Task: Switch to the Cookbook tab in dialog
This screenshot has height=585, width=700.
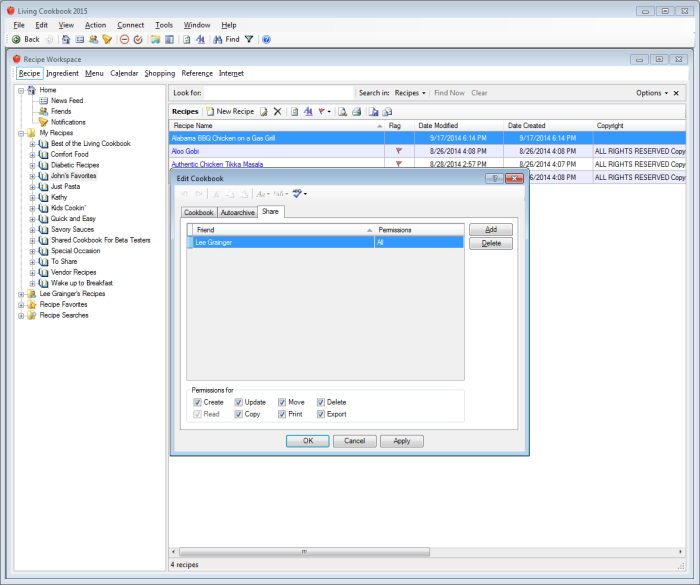Action: click(x=199, y=213)
